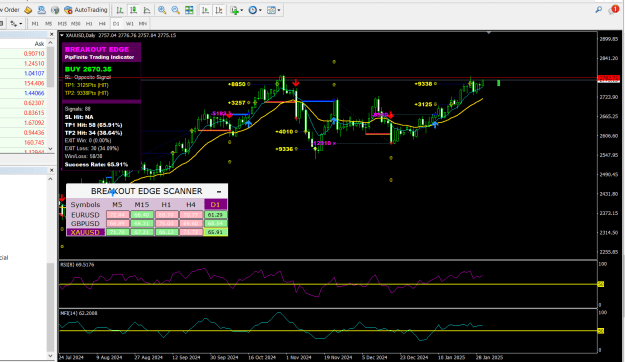
Task: Zoom in on the chart
Action: [x=162, y=10]
